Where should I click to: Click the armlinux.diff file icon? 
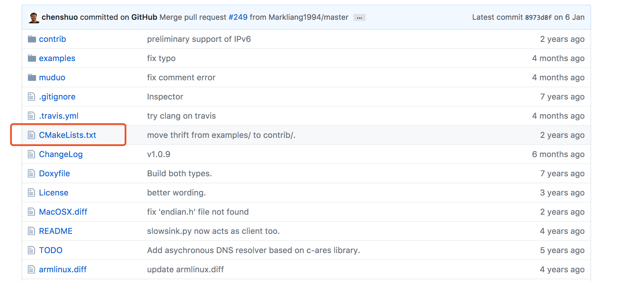click(x=31, y=269)
